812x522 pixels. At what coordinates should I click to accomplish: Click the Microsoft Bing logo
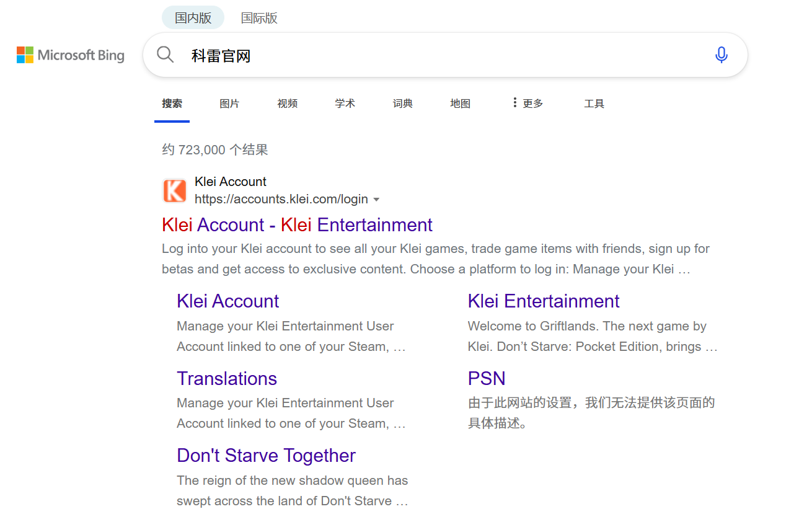[x=70, y=55]
